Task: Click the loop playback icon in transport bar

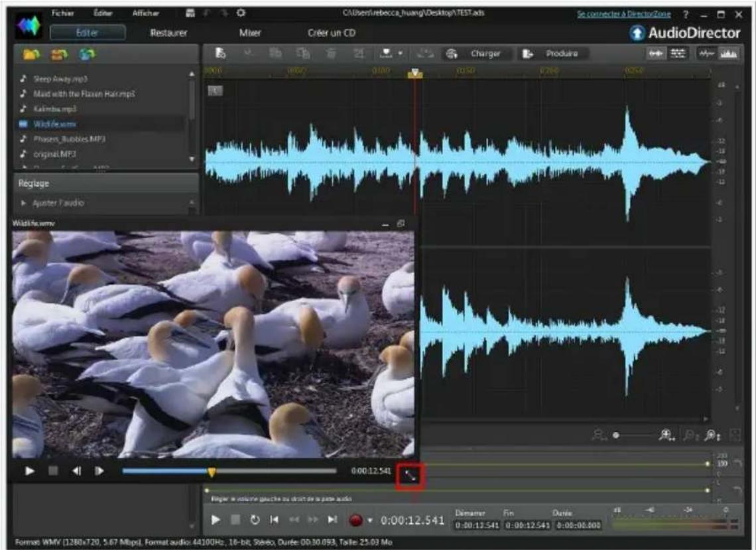Action: (255, 519)
